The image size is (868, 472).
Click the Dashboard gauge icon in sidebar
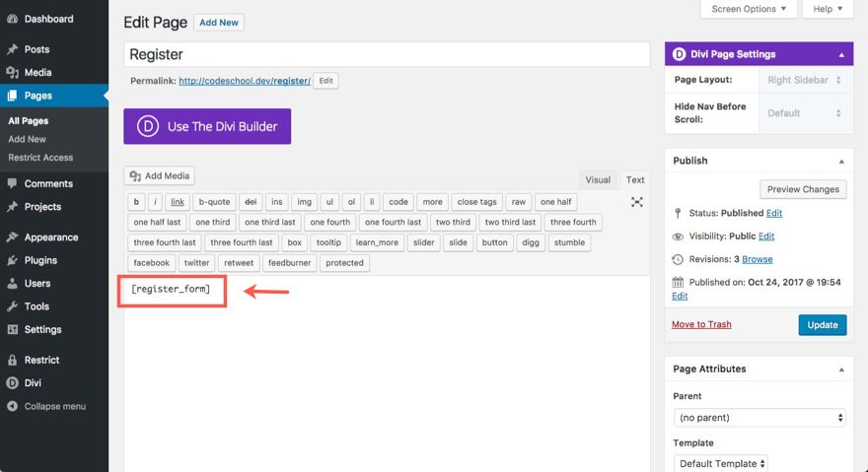[x=12, y=19]
